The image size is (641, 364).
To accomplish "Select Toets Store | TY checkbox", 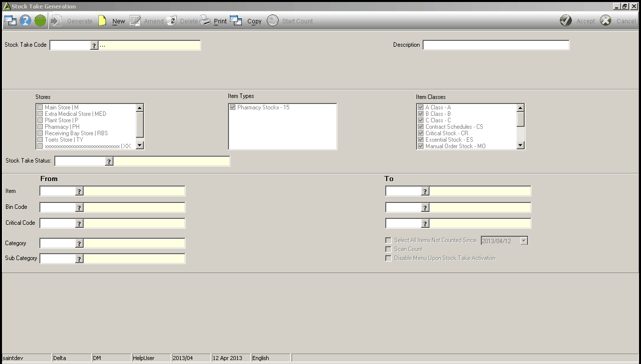I will tap(40, 140).
